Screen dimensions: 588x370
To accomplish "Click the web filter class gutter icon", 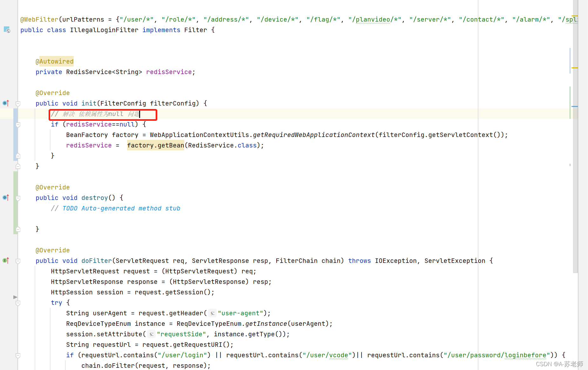I will [x=7, y=30].
